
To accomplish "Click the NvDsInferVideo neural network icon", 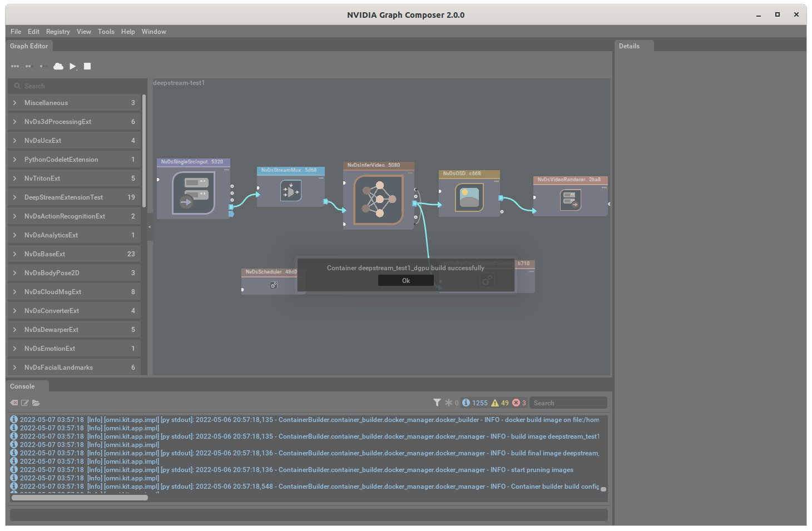I will (378, 199).
